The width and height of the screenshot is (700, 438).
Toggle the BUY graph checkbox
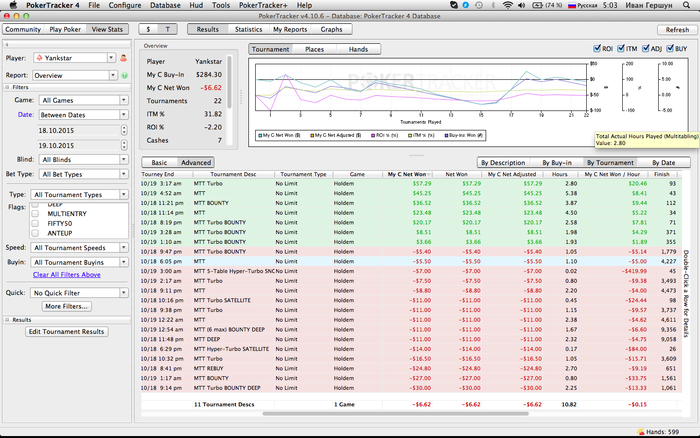click(x=670, y=48)
